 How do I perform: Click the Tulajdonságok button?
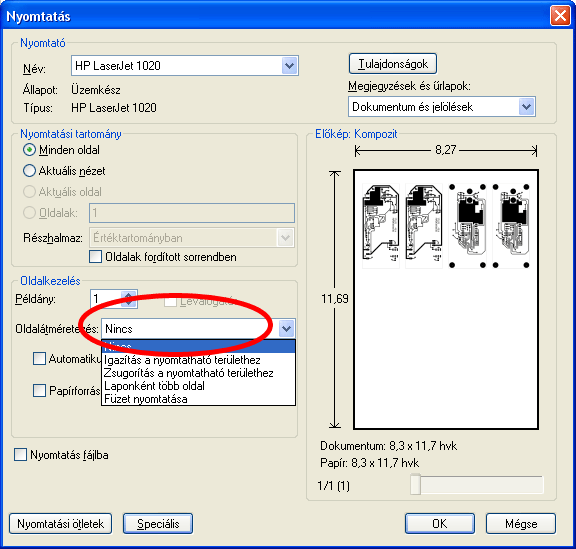[x=393, y=64]
